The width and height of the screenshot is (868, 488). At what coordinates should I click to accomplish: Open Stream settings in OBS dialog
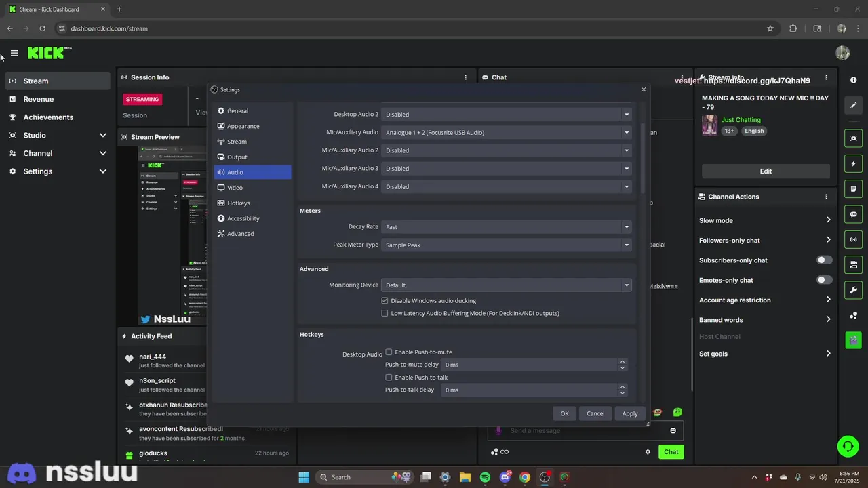coord(252,142)
